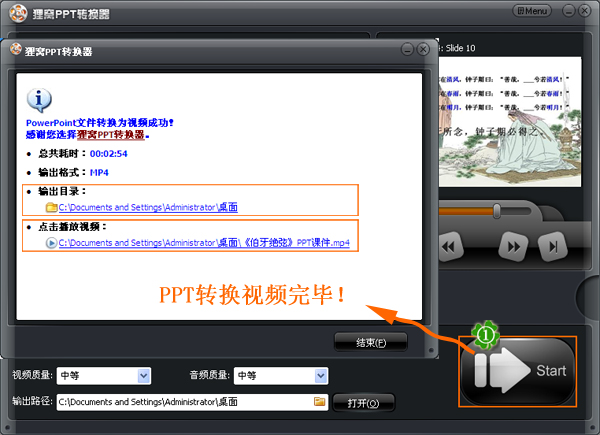This screenshot has width=600, height=435.
Task: Click the 00:02:54 elapsed time value
Action: (109, 154)
